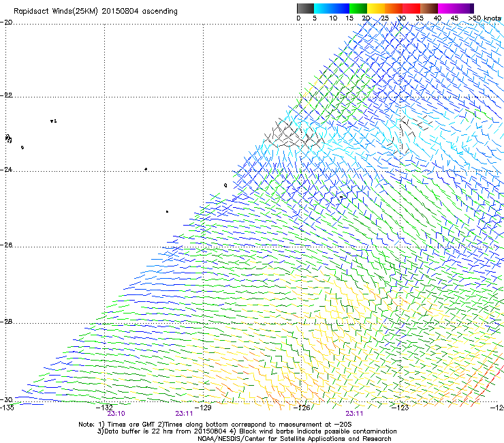
Task: Click the purple time label '23:10'
Action: pyautogui.click(x=116, y=414)
